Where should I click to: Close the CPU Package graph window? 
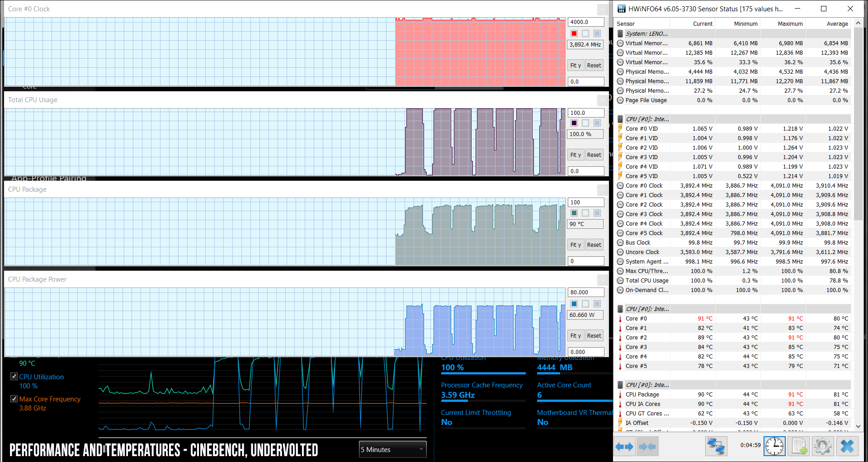click(603, 189)
